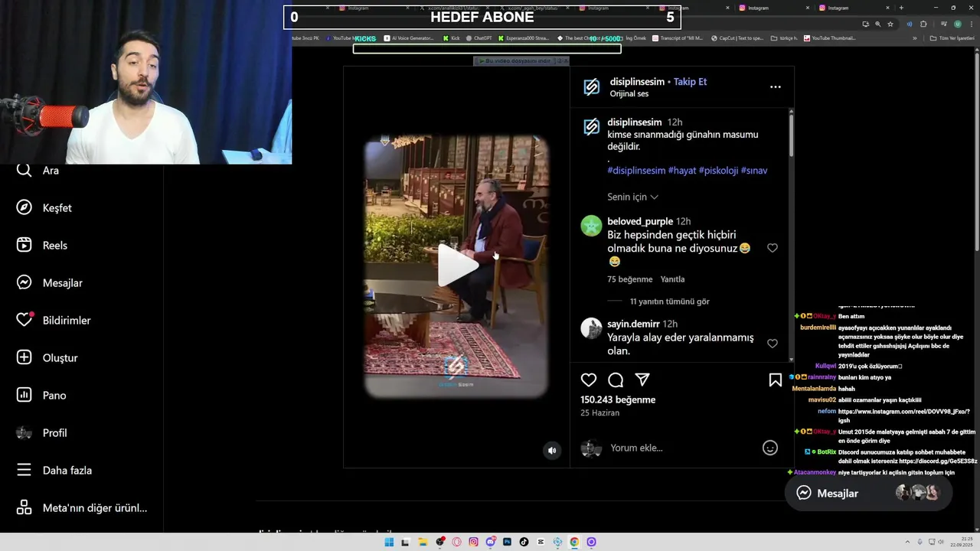Like sayin.demirr's comment

click(x=772, y=344)
